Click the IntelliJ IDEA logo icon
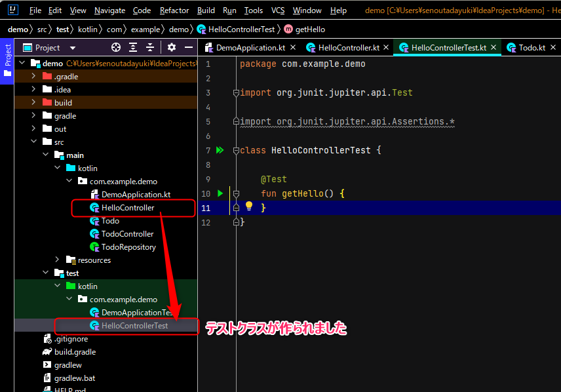The image size is (561, 392). tap(13, 10)
